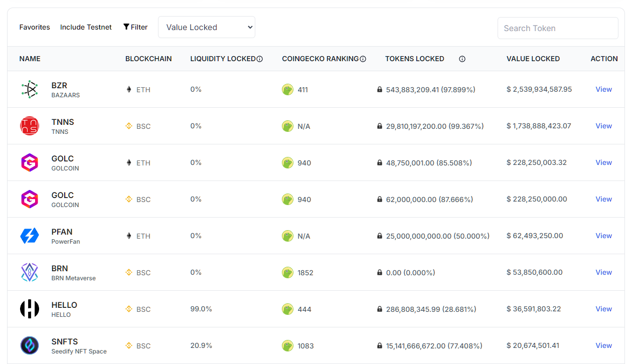Click the GOLC logo on the ETH row
Image resolution: width=633 pixels, height=364 pixels.
pos(30,162)
